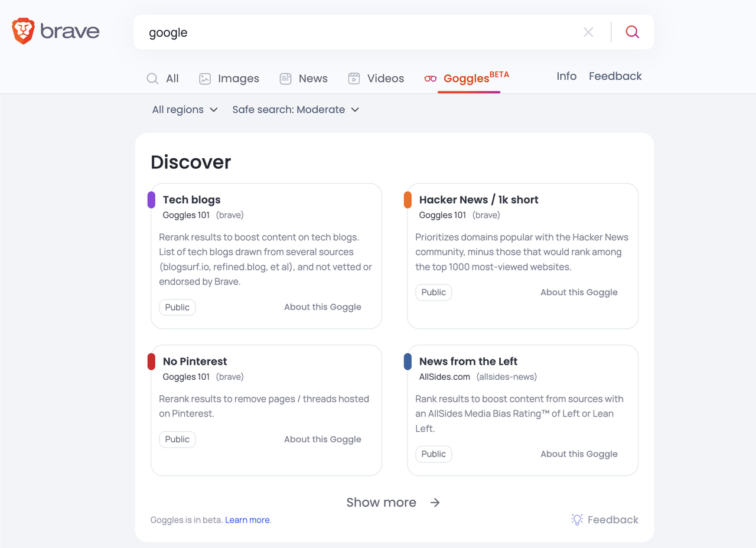Open About this Goggle for News from Left
This screenshot has width=756, height=548.
pyautogui.click(x=579, y=454)
